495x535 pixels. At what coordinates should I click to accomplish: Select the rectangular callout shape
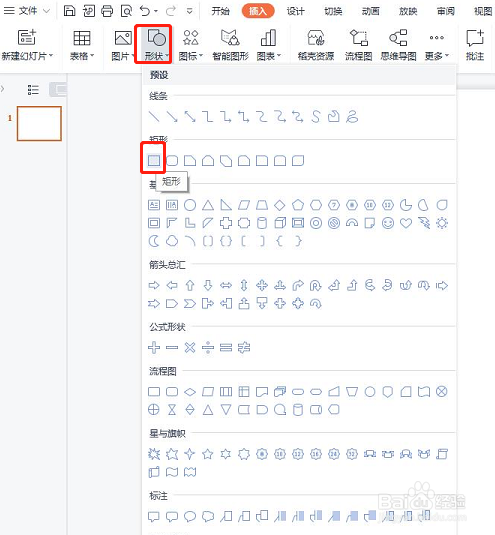(154, 517)
